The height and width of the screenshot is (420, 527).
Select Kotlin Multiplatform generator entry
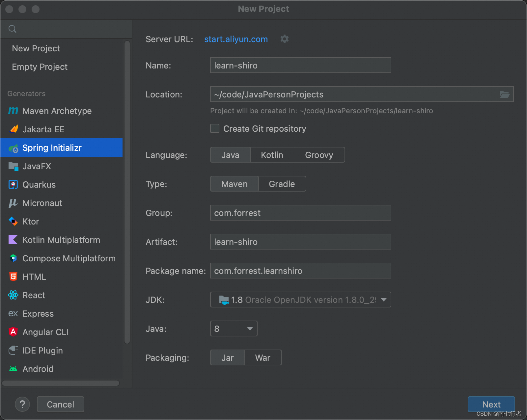pos(62,240)
